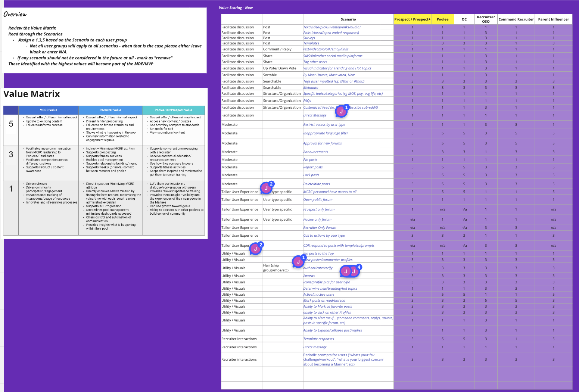Open By Most Upvote, Most voted, New link
Image resolution: width=579 pixels, height=392 pixels.
[329, 75]
